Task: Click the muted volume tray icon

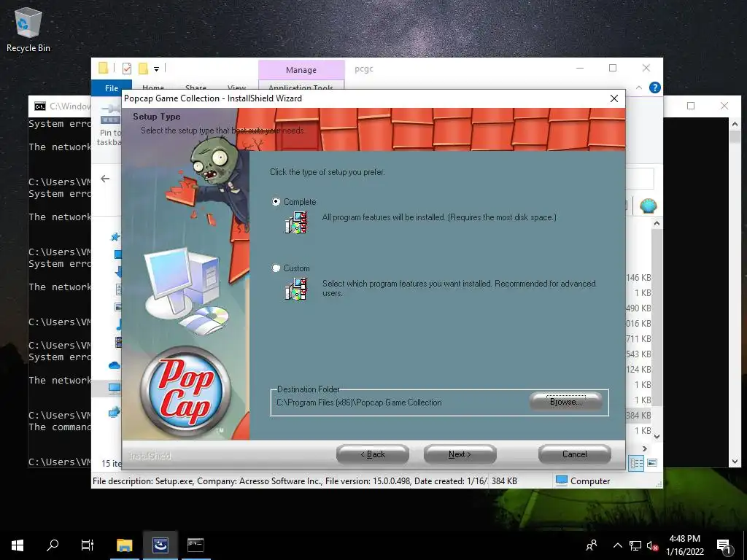Action: coord(652,545)
